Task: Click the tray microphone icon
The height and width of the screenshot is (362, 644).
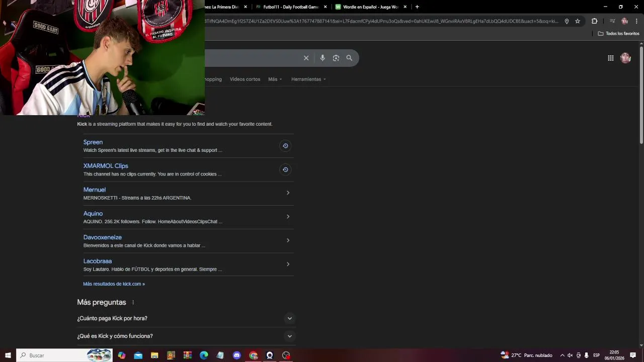Action: [586, 355]
